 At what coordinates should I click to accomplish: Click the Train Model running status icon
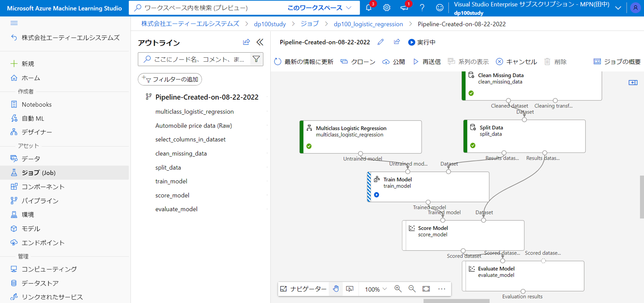376,195
